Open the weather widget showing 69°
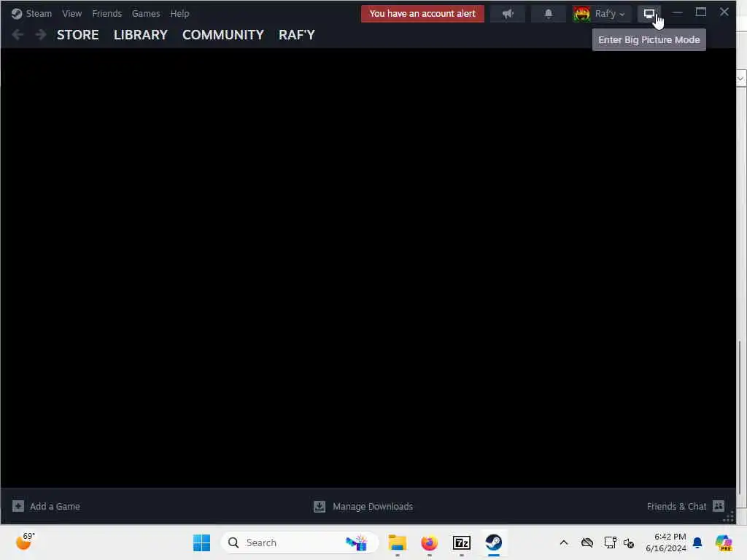 (x=26, y=541)
